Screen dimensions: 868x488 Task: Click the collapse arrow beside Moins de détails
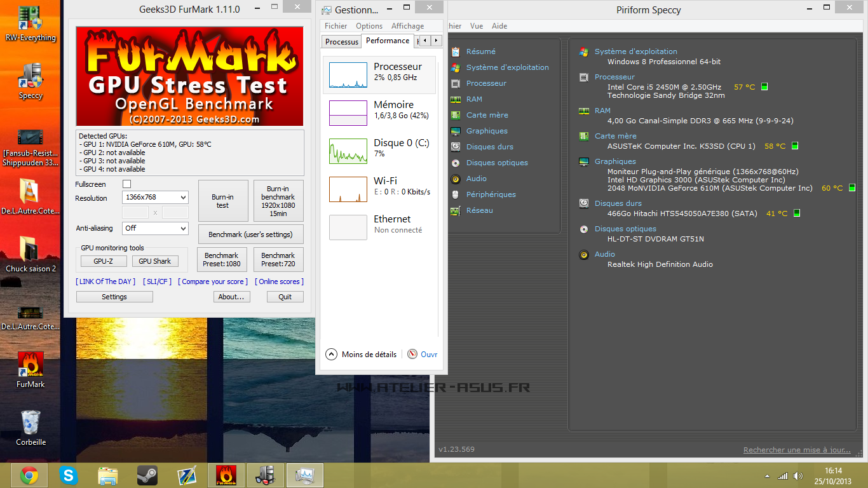331,355
